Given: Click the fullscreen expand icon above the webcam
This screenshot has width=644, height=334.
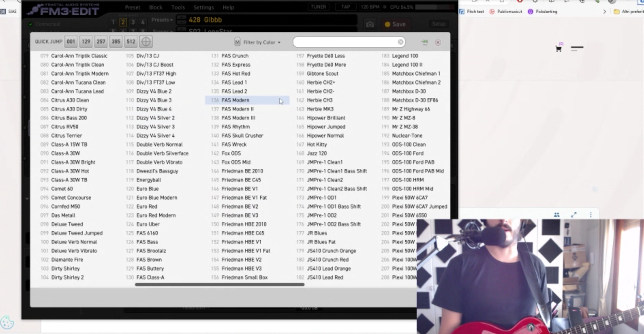Looking at the screenshot, I should 574,214.
